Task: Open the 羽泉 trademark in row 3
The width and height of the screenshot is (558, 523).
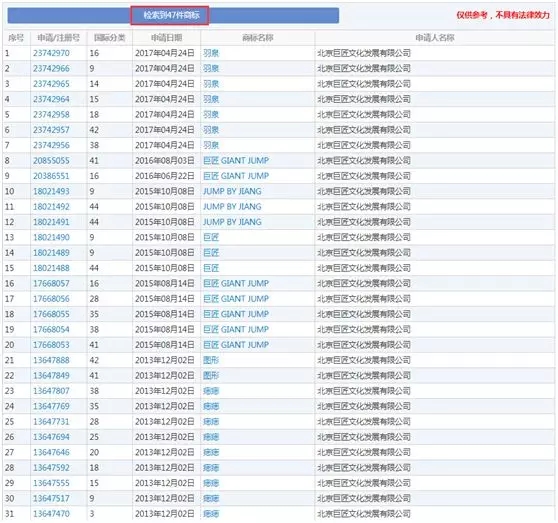Action: point(211,84)
